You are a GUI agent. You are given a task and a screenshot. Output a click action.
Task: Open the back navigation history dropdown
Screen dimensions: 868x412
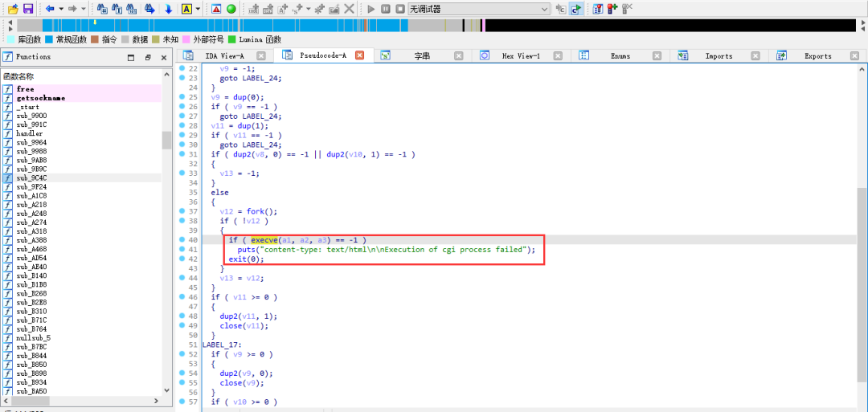pyautogui.click(x=61, y=8)
